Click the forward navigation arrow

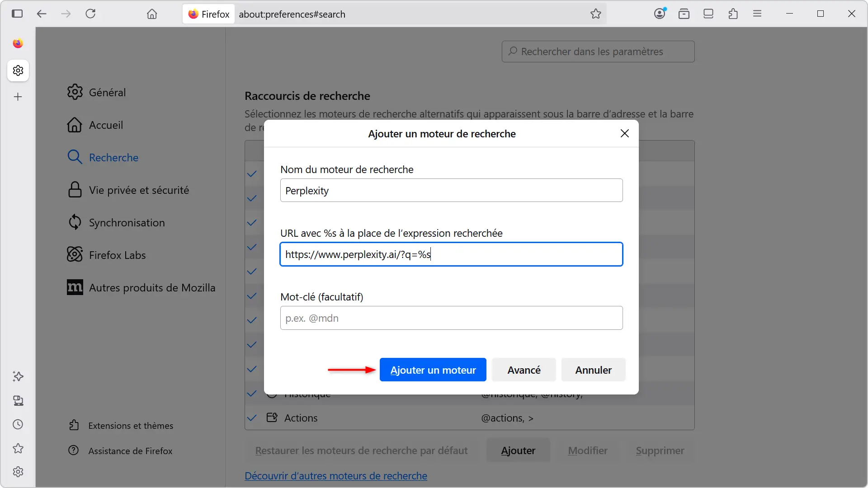(66, 14)
